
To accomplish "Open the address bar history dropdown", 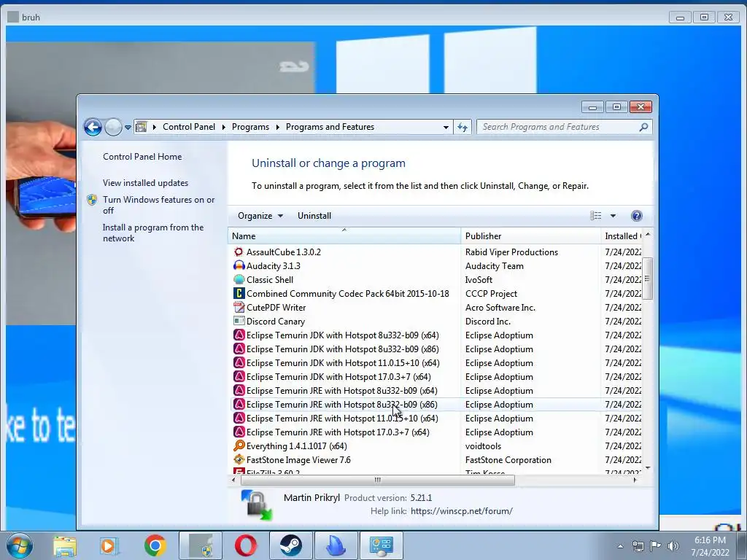I will pyautogui.click(x=446, y=127).
